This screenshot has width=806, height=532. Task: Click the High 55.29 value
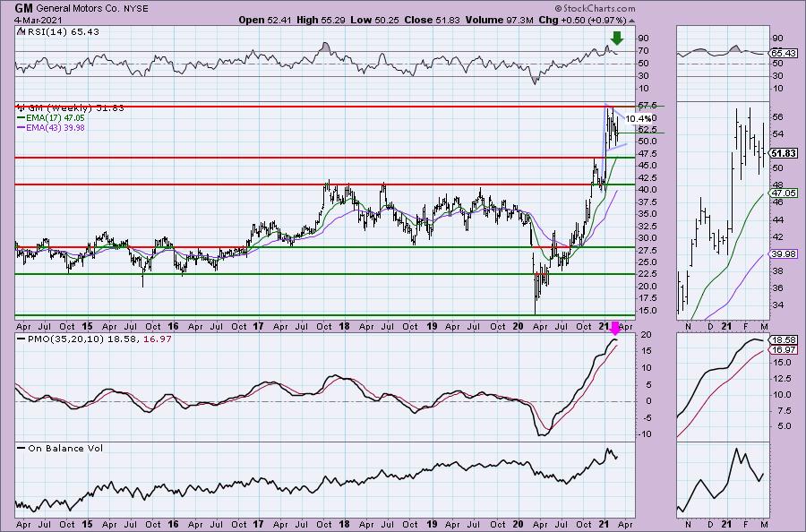coord(321,20)
